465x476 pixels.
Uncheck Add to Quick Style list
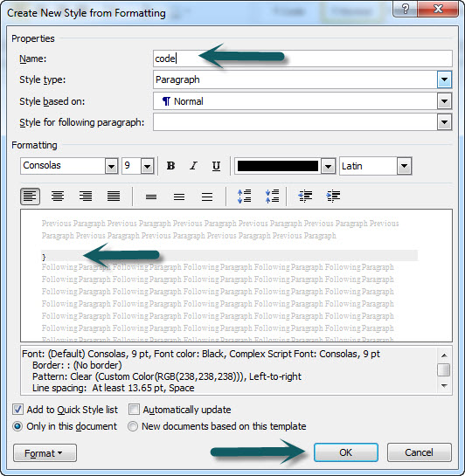17,410
